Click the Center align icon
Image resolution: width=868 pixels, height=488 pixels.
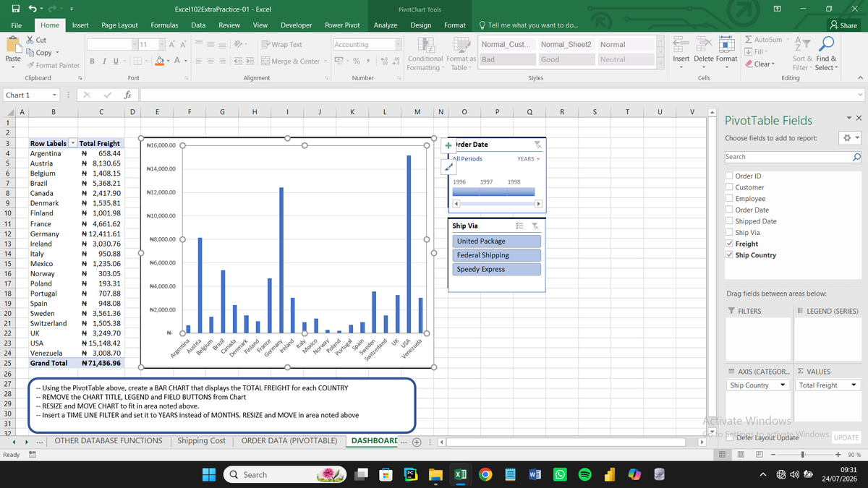click(210, 61)
